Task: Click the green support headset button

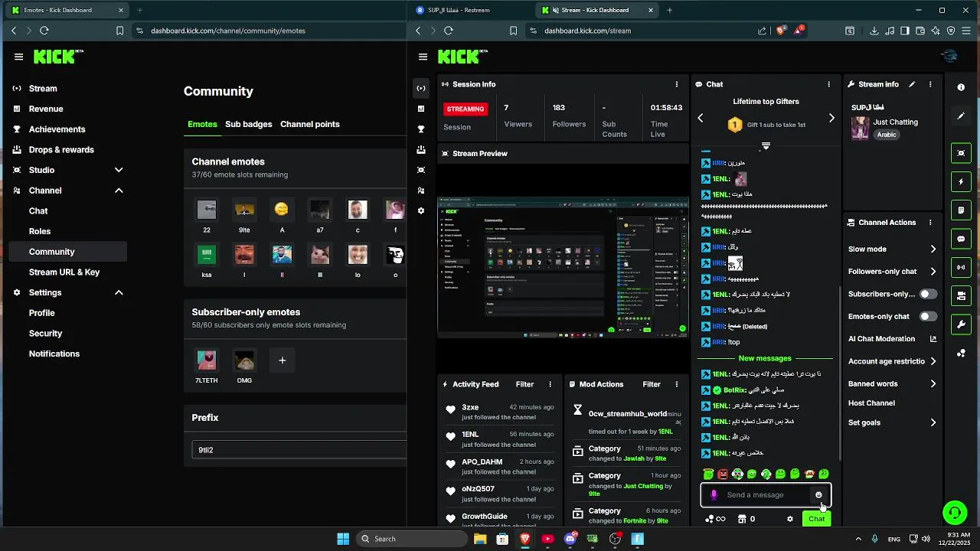Action: (954, 511)
